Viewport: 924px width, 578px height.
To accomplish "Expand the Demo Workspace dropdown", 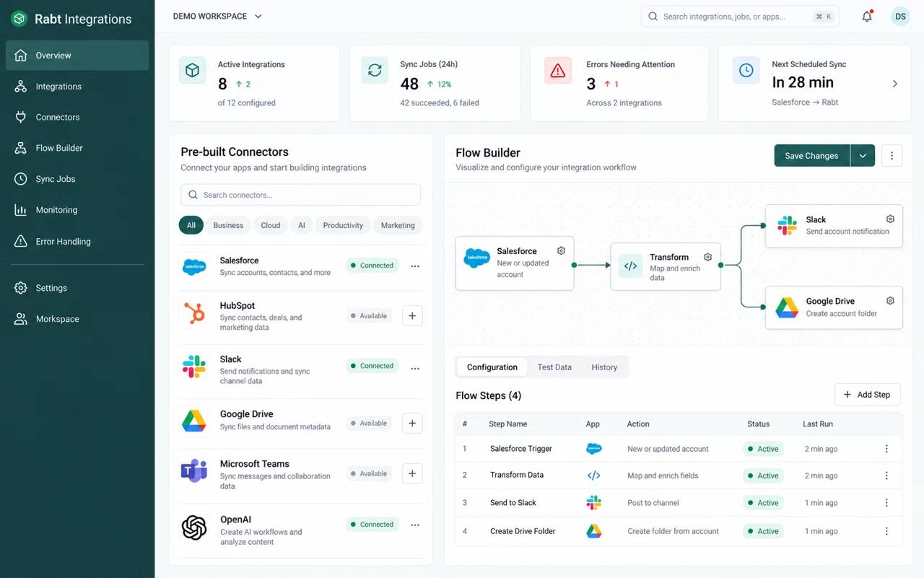I will [x=217, y=16].
